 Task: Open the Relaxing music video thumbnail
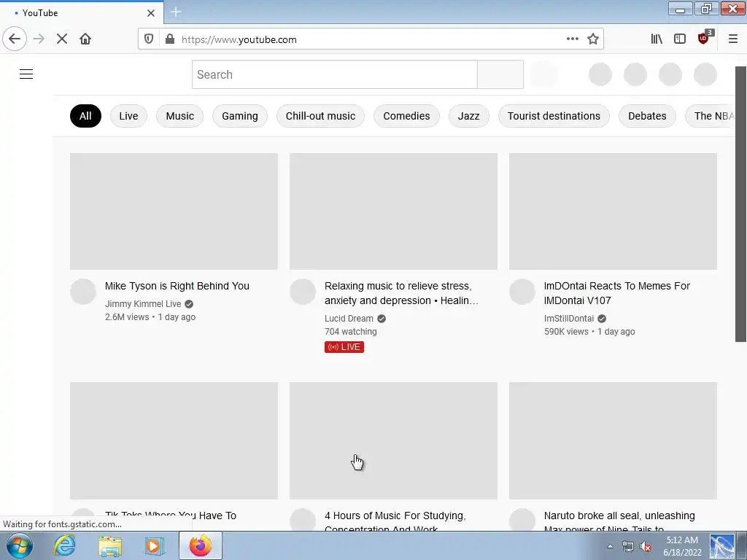click(393, 211)
